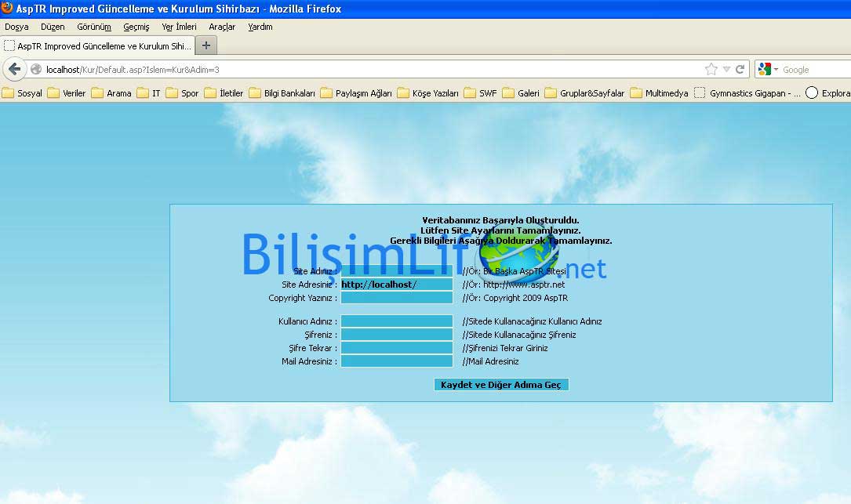Screen dimensions: 851x504
Task: Open the Geçmiş menu
Action: (136, 27)
